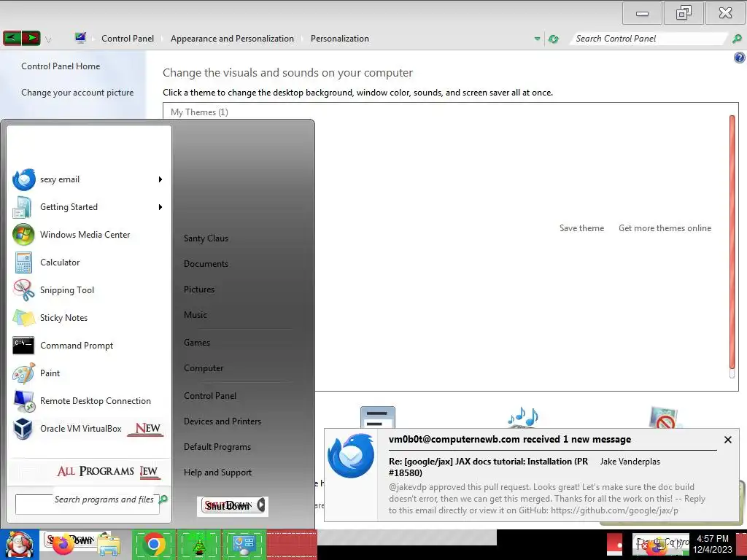Click the Santa Start orb
747x560 pixels.
19,545
